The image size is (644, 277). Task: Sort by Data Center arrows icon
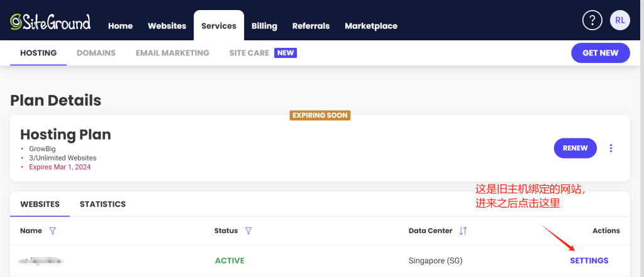(463, 231)
